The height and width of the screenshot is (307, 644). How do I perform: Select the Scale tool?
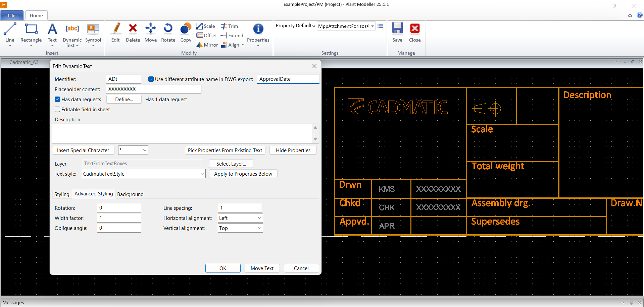point(205,26)
